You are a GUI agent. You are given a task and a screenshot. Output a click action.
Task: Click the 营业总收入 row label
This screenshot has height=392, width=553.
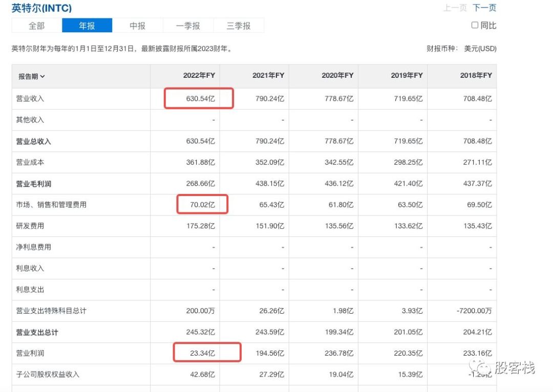point(33,141)
